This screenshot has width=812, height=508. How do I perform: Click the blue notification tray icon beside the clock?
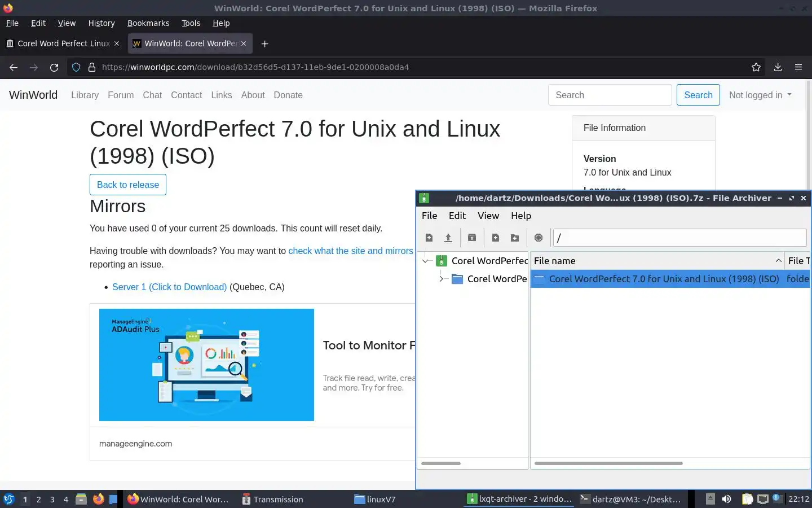coord(777,498)
